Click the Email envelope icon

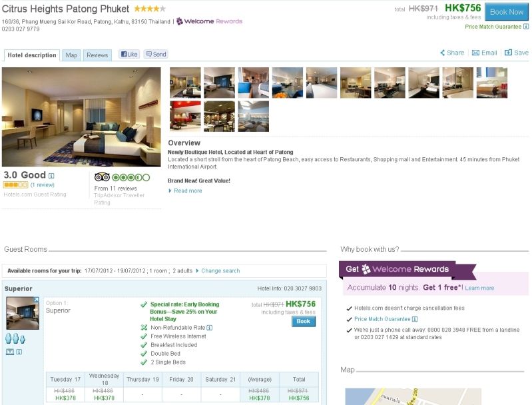475,53
